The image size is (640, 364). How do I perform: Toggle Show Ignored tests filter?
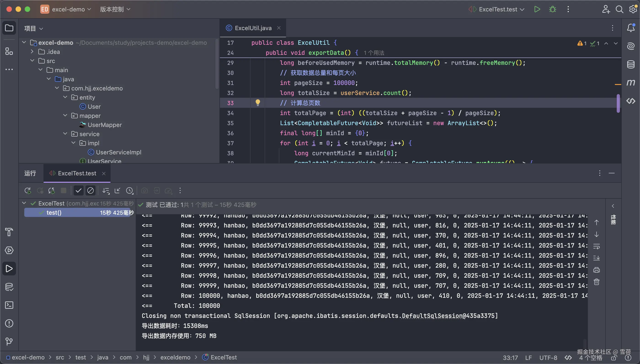click(x=90, y=191)
